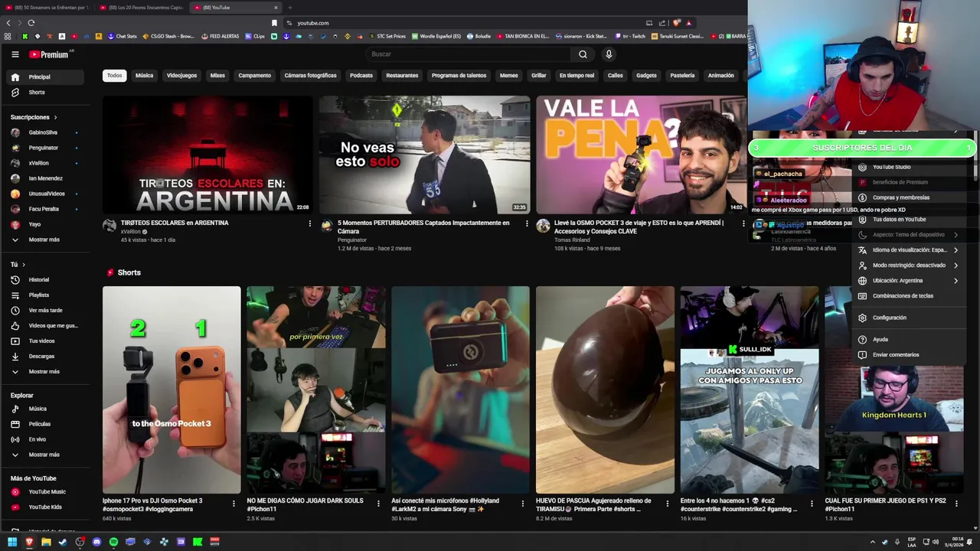Open Música under Explorar
The height and width of the screenshot is (551, 980).
(44, 409)
